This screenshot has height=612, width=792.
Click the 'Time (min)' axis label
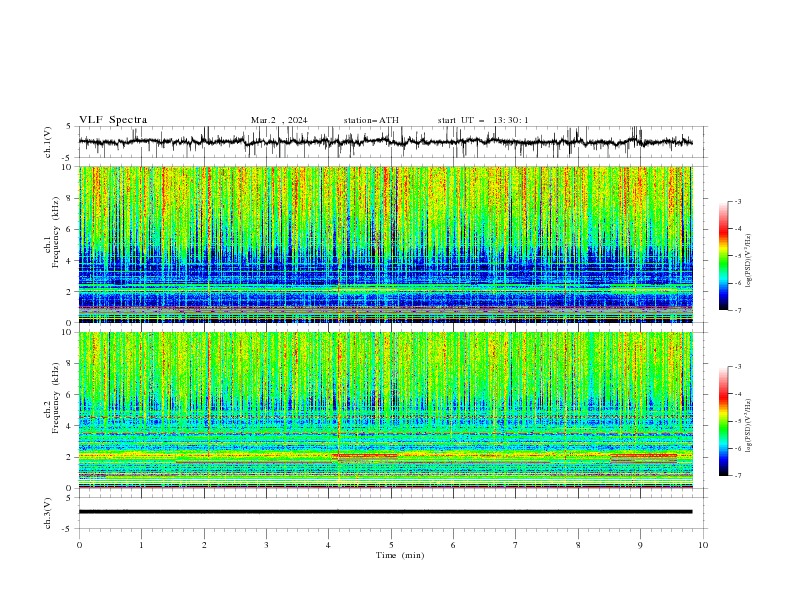400,555
